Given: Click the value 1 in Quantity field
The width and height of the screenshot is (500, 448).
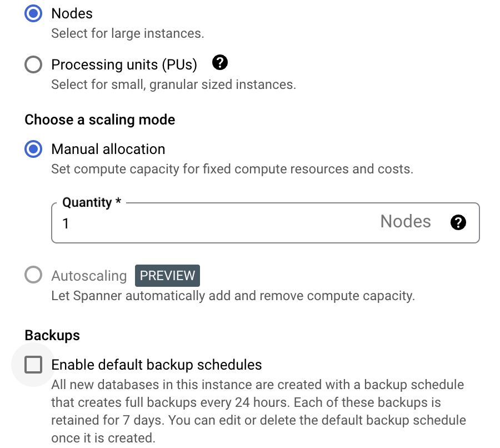Looking at the screenshot, I should (x=66, y=223).
